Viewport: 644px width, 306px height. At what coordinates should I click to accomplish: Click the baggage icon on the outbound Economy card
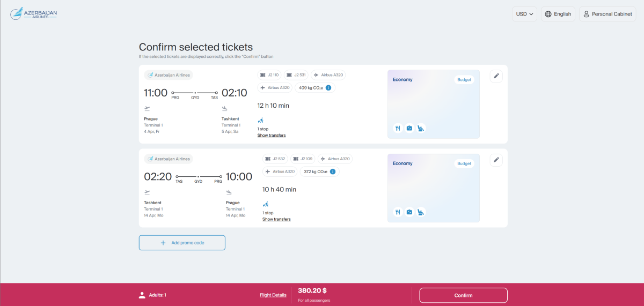pyautogui.click(x=409, y=128)
